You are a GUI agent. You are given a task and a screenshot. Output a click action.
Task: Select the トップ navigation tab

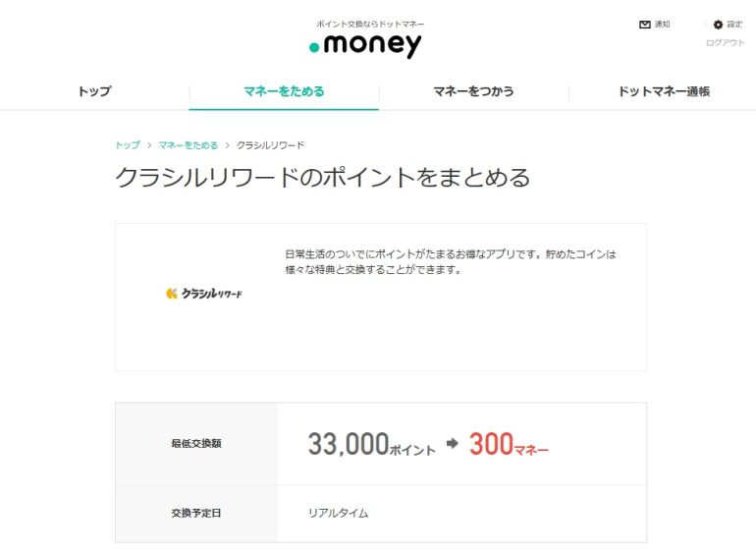coord(94,91)
